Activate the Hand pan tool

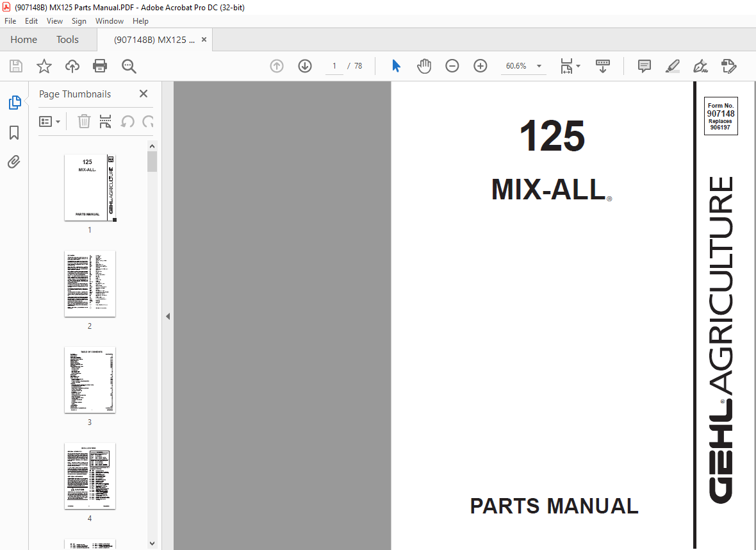[423, 66]
